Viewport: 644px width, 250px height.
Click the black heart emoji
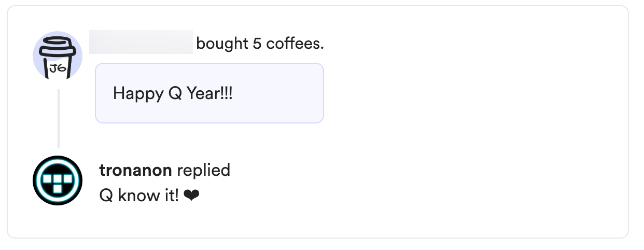click(x=191, y=196)
